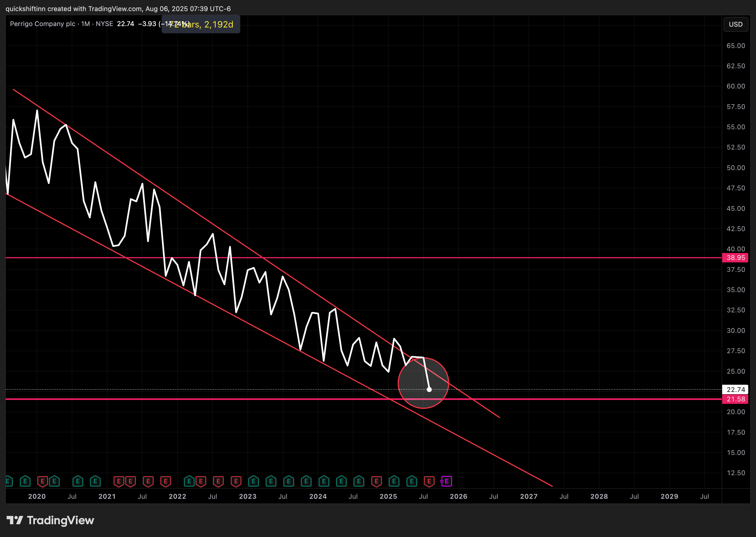The width and height of the screenshot is (756, 537).
Task: Click the red earnings marker just before 2025
Action: point(377,481)
